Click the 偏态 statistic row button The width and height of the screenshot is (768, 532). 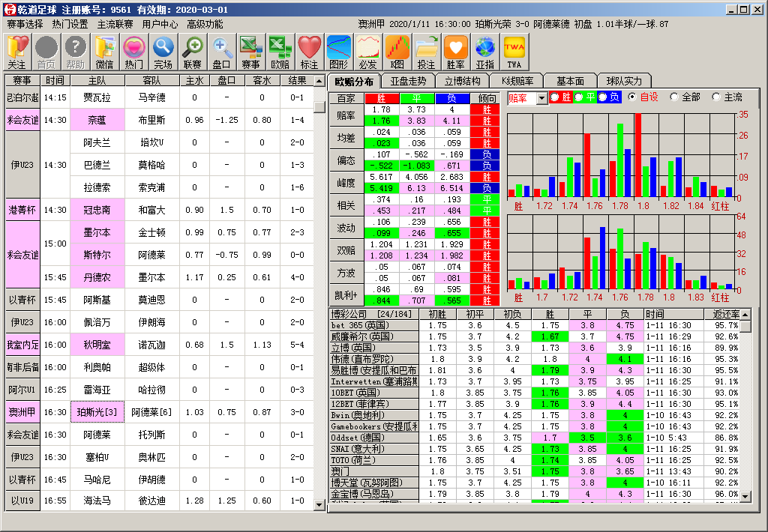click(346, 160)
